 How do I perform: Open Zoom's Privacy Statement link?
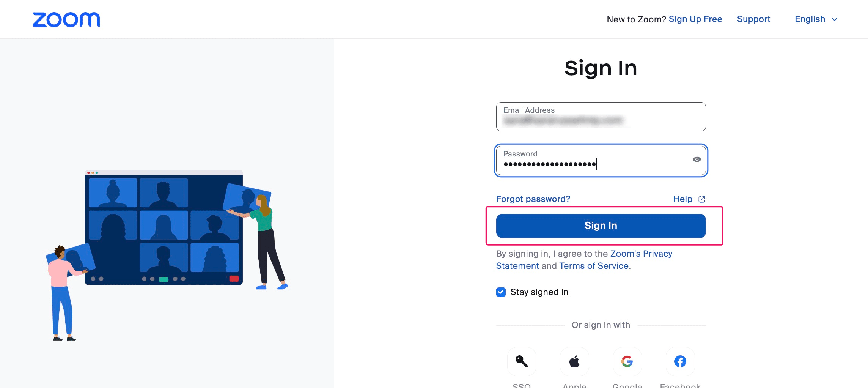[642, 254]
